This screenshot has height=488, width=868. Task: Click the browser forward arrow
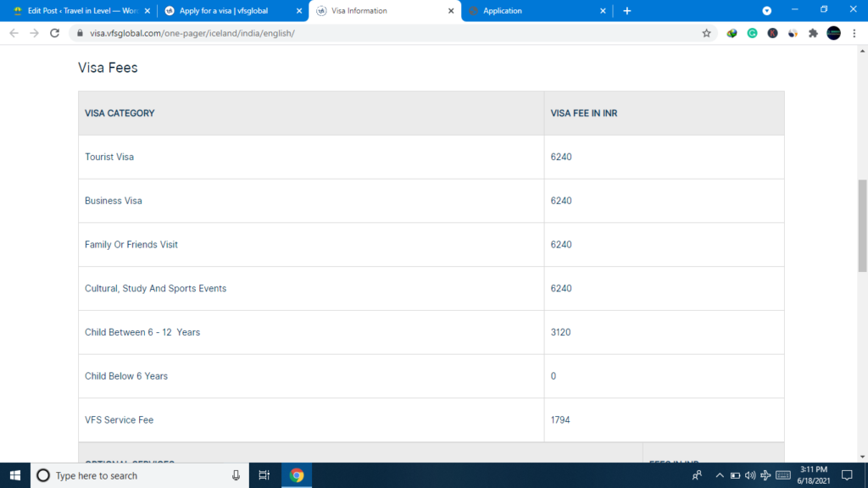[x=34, y=33]
